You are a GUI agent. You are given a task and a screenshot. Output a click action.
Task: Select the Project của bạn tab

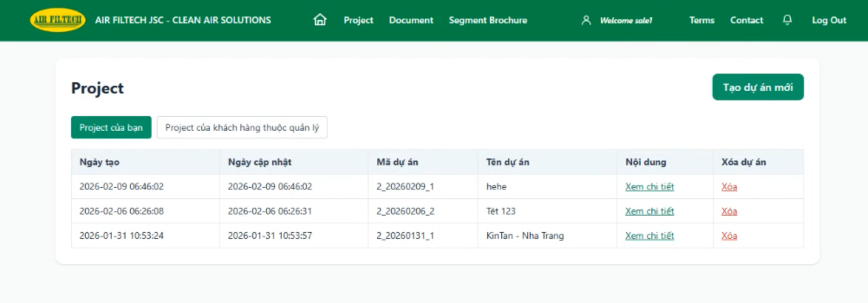[111, 127]
